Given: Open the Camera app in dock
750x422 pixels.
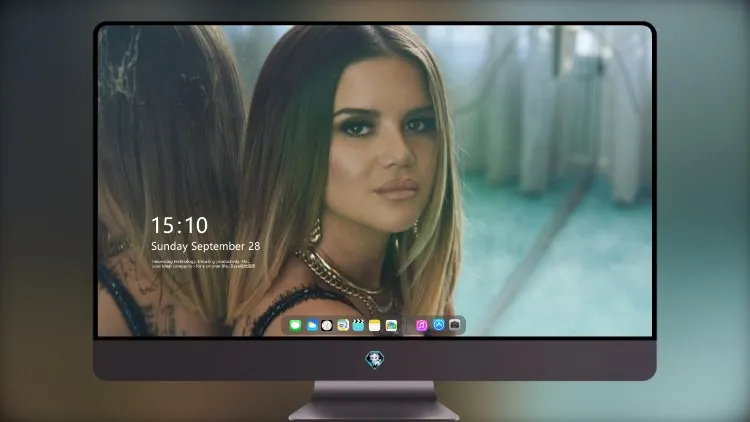Looking at the screenshot, I should [x=455, y=325].
